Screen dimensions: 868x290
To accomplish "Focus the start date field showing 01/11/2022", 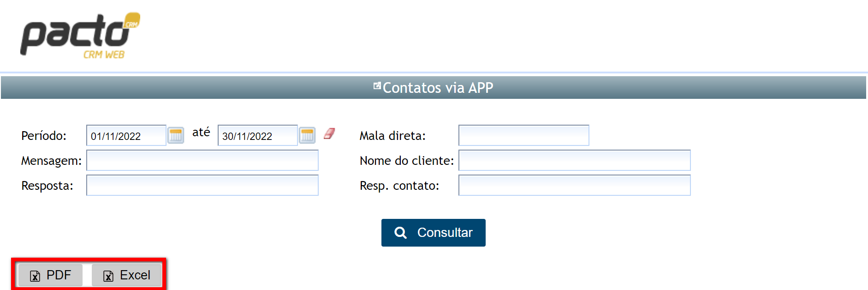I will 125,136.
